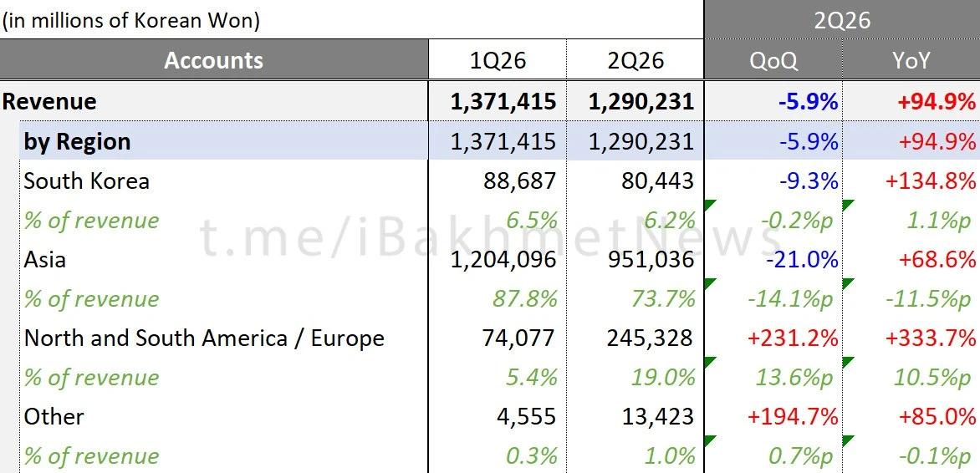The height and width of the screenshot is (473, 980).
Task: Select the Accounts header cell
Action: [x=214, y=60]
